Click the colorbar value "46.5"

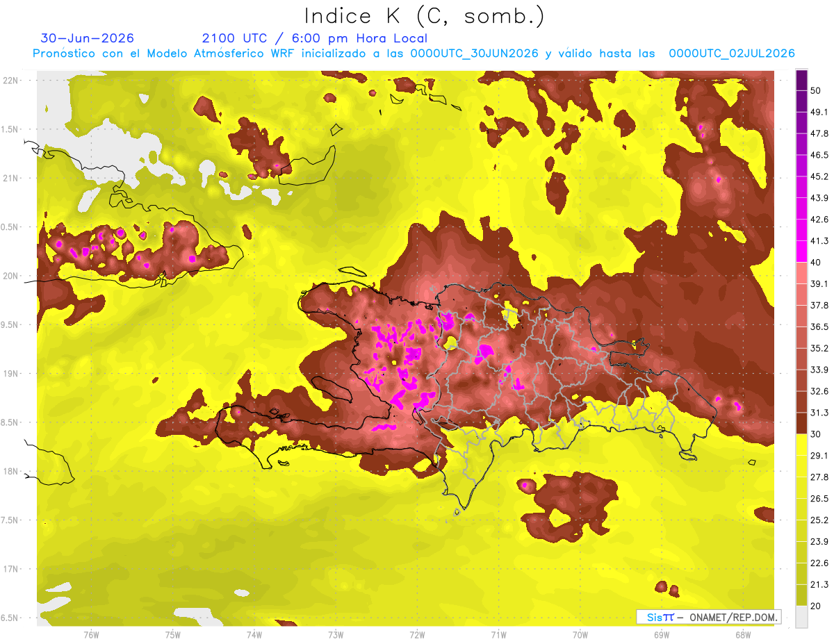tap(819, 155)
